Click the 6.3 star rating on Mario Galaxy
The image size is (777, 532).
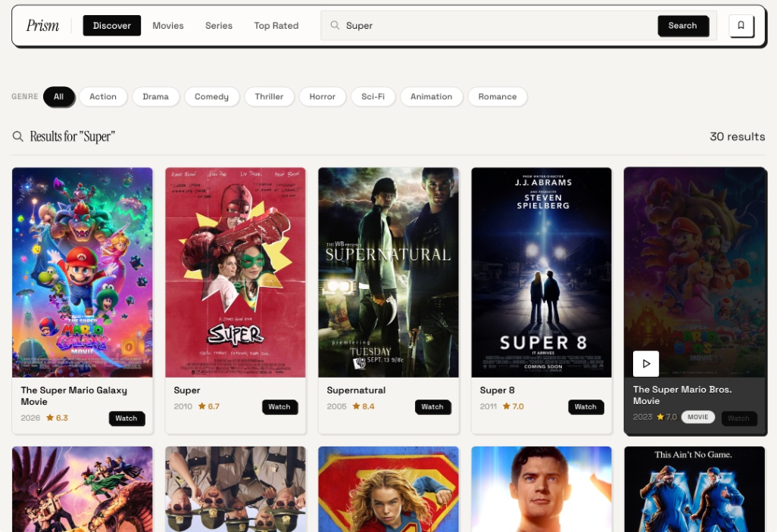click(57, 418)
